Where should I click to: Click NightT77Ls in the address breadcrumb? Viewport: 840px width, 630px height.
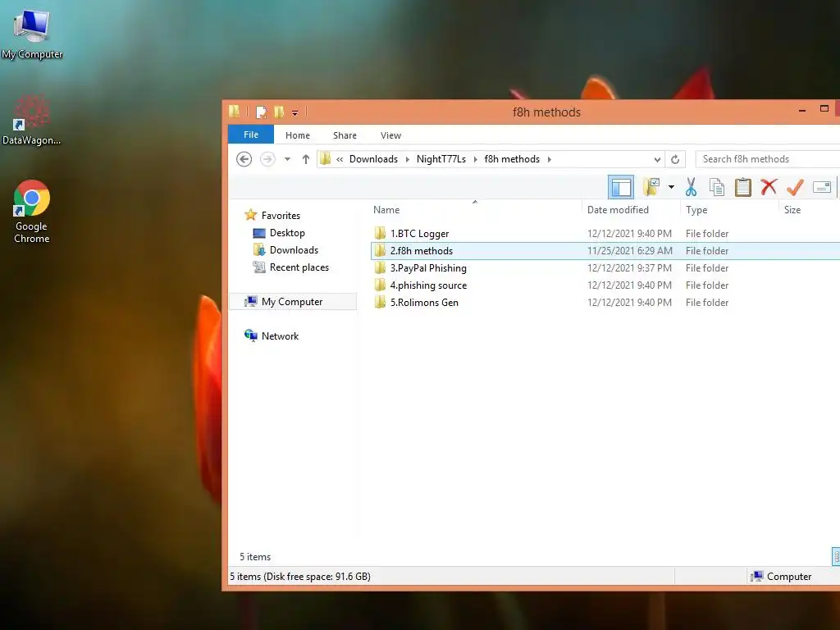pos(441,159)
